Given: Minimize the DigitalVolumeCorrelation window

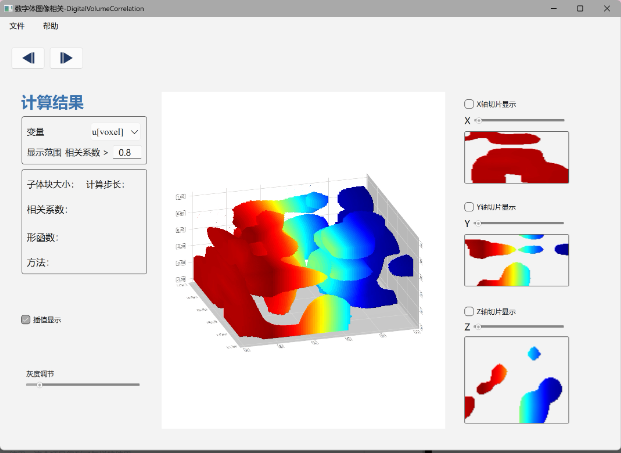Looking at the screenshot, I should click(554, 8).
